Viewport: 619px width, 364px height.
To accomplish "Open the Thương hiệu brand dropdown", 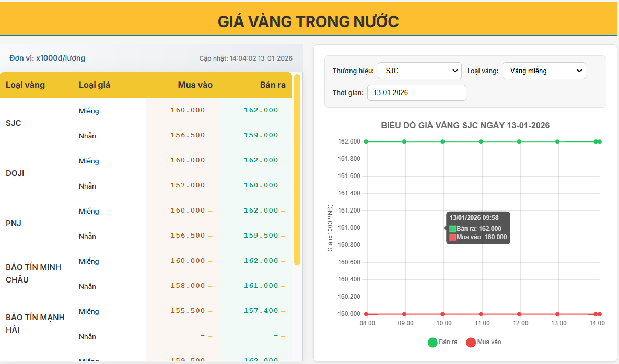I will 419,71.
